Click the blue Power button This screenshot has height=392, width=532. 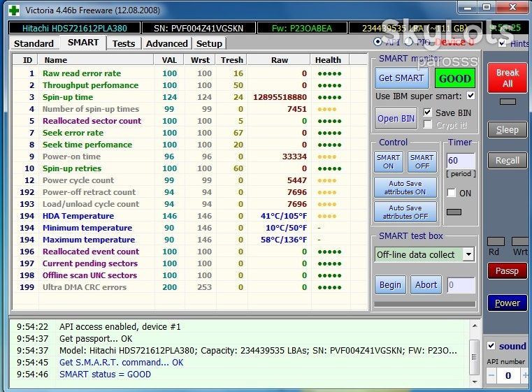coord(508,303)
